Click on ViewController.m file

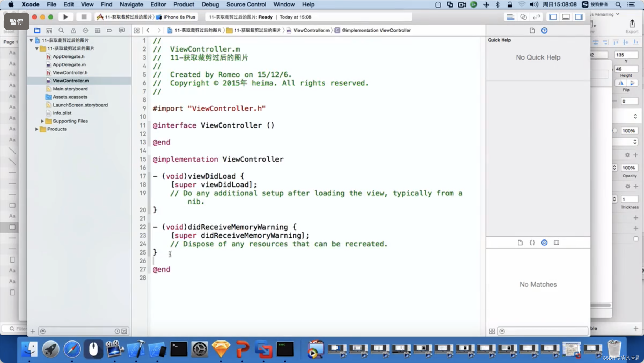coord(71,81)
